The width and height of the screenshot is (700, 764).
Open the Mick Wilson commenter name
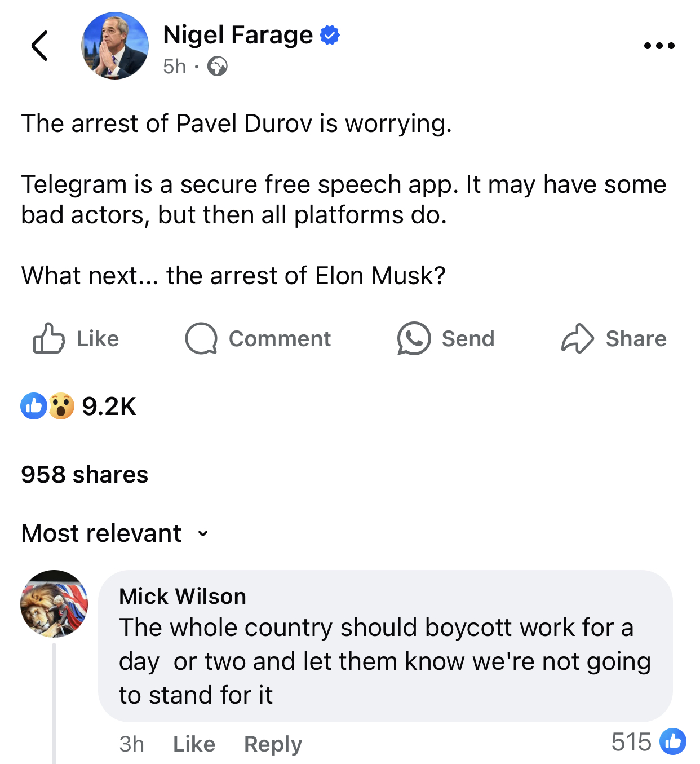(x=183, y=596)
